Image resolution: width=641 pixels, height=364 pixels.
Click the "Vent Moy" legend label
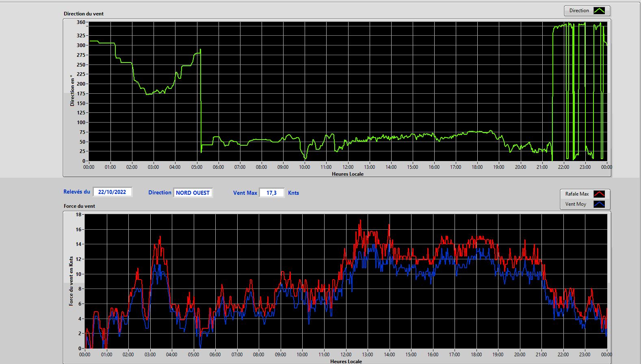tap(576, 204)
